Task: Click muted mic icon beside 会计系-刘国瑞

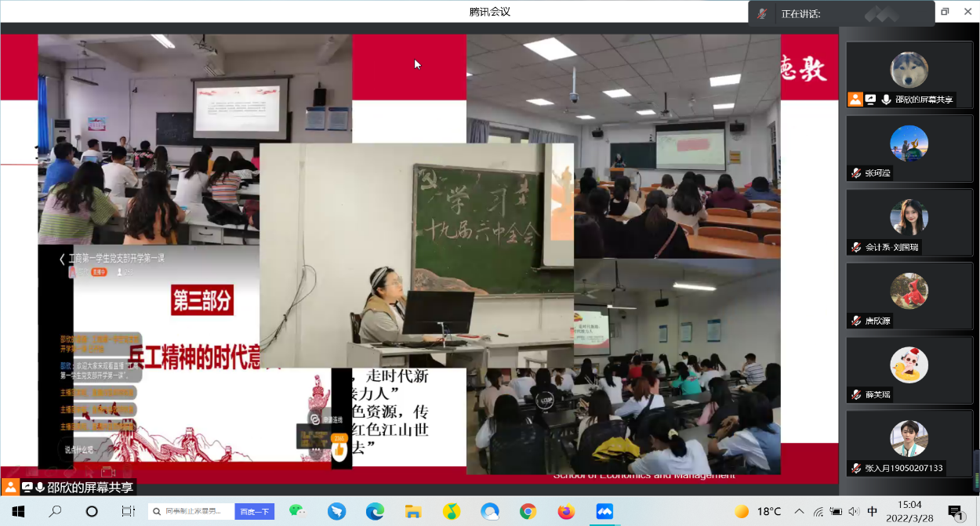Action: click(856, 247)
